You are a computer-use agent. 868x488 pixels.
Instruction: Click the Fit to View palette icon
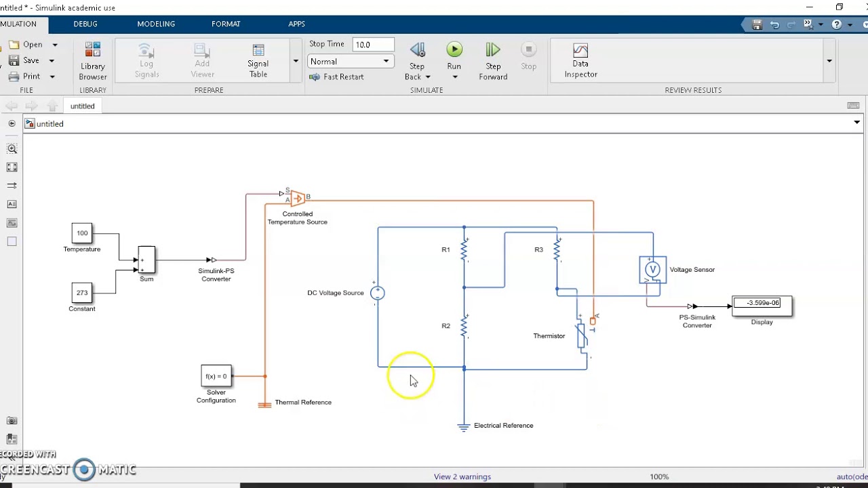[x=12, y=167]
